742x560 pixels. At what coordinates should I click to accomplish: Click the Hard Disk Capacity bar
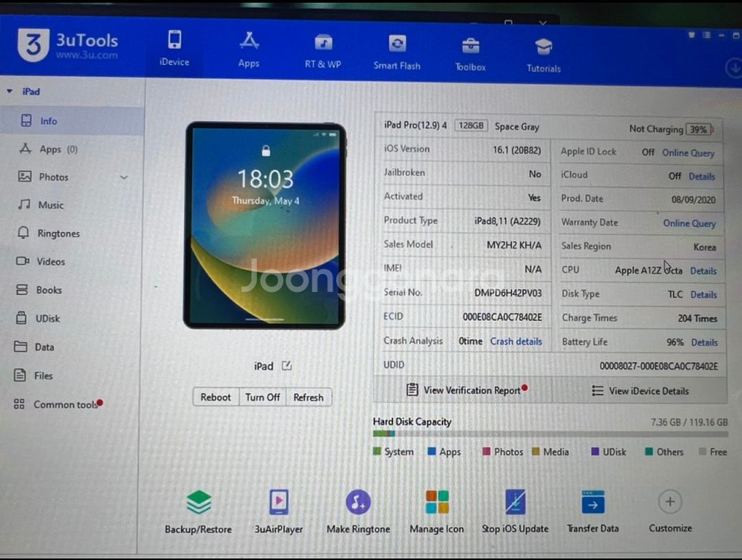coord(550,434)
